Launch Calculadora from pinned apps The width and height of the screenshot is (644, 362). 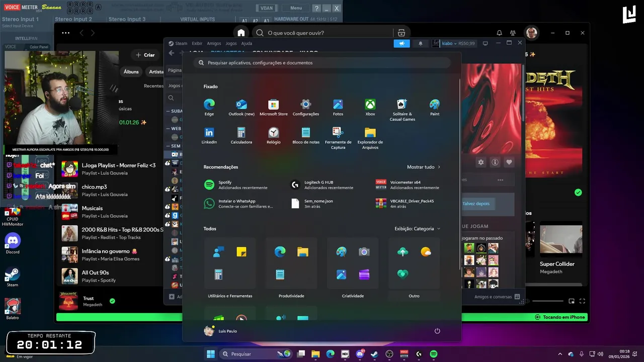tap(242, 135)
